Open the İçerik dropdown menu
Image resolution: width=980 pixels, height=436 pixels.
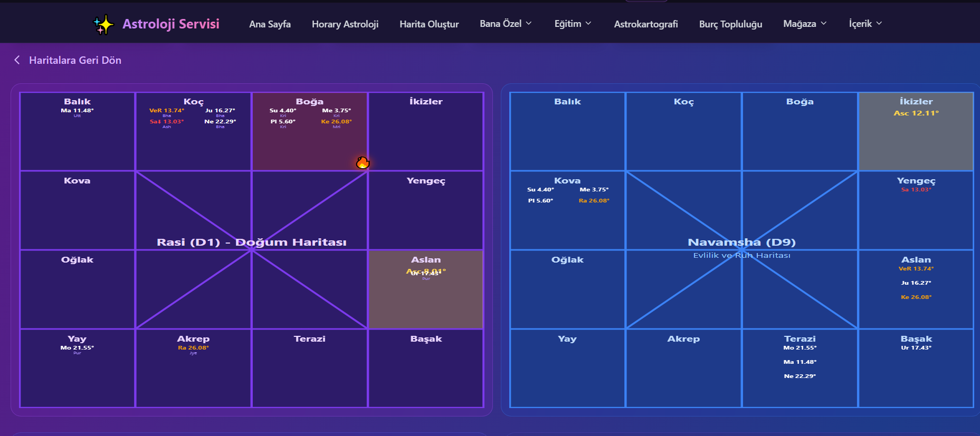click(865, 24)
